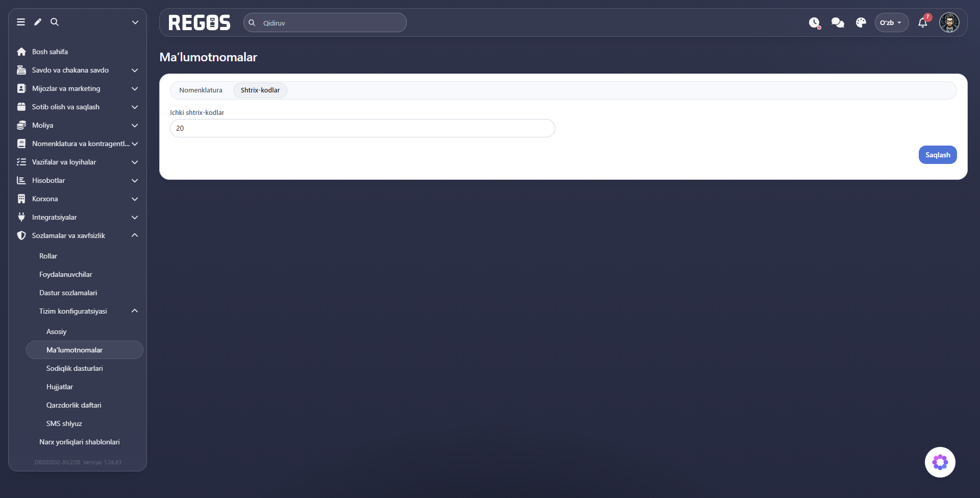Select Ma'lumotnomalar in sidebar
This screenshot has width=980, height=498.
85,350
